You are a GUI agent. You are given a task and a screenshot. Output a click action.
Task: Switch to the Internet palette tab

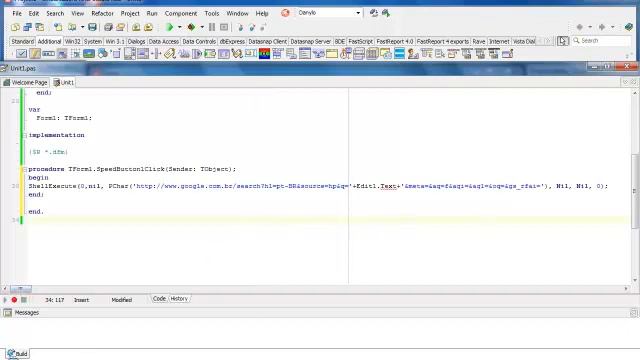pos(499,41)
